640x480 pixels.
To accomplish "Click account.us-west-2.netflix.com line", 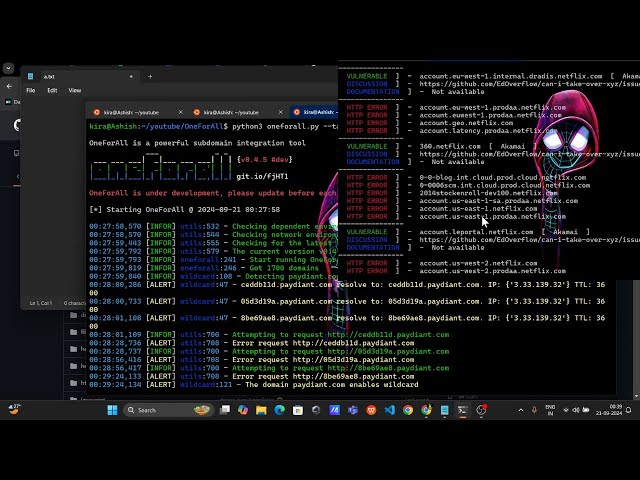I will point(478,263).
